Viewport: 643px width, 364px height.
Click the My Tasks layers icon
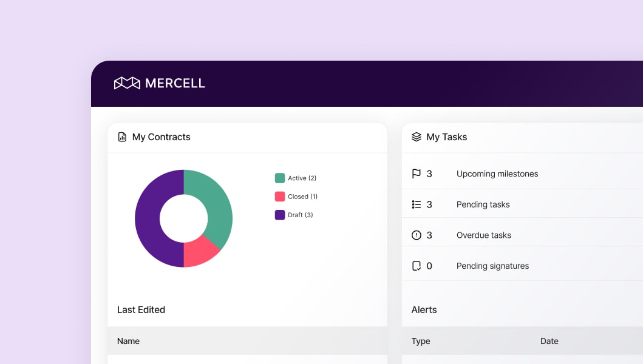tap(417, 137)
